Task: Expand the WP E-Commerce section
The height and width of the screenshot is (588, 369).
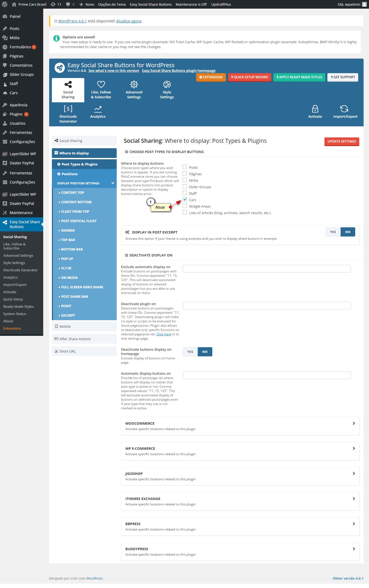Action: (240, 451)
